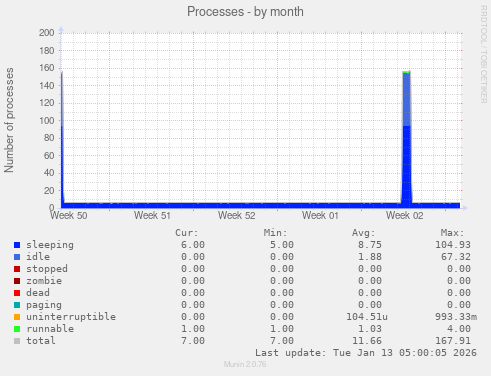
Task: Click the 'zombie' legend label
Action: [44, 281]
